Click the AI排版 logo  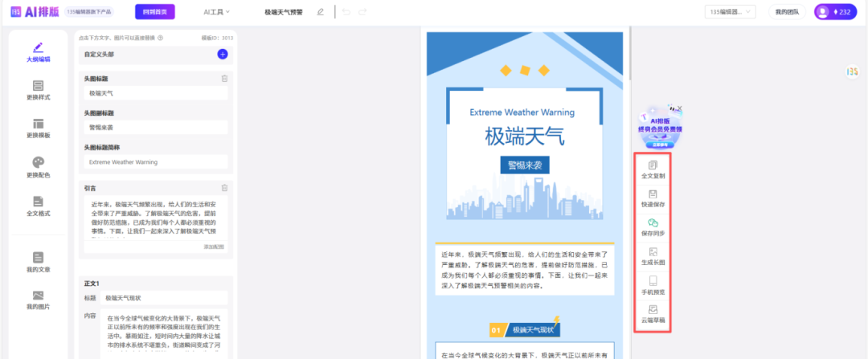coord(35,11)
